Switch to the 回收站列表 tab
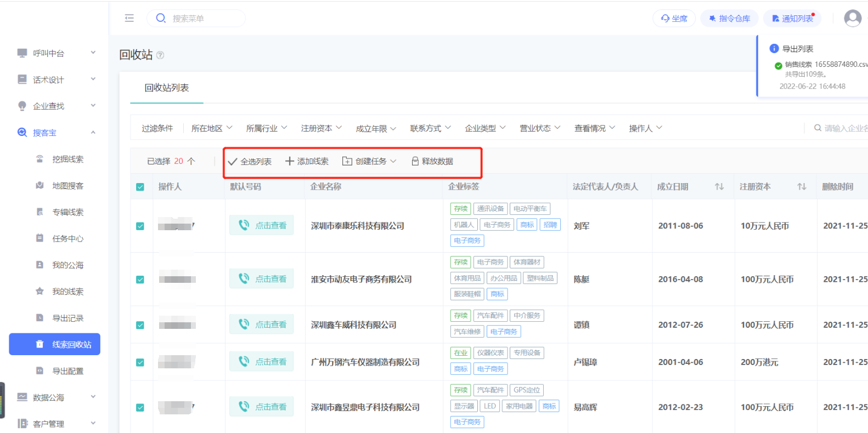Image resolution: width=868 pixels, height=433 pixels. pos(167,88)
